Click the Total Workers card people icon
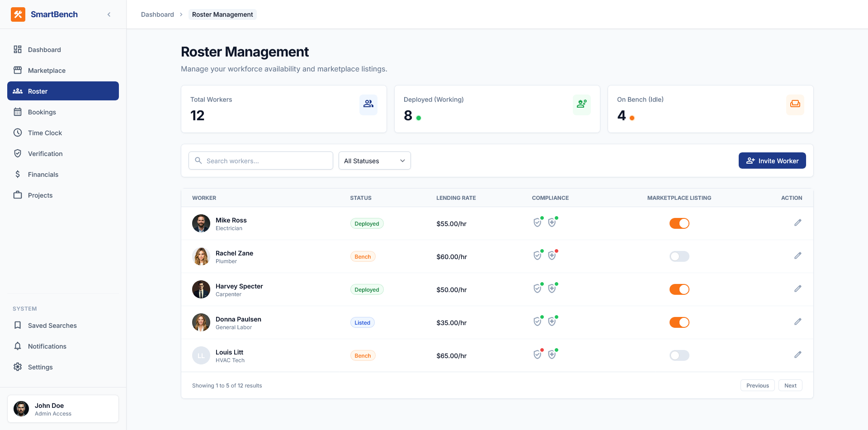The image size is (868, 430). click(368, 104)
